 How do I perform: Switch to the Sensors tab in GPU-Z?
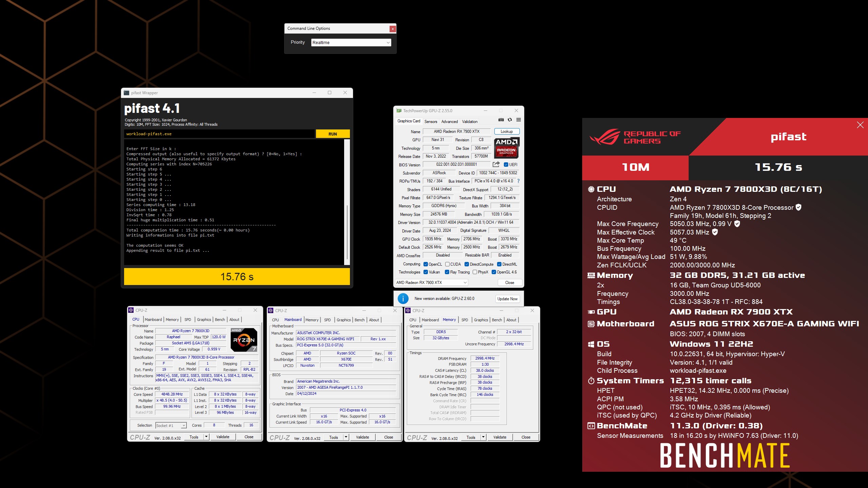(431, 122)
